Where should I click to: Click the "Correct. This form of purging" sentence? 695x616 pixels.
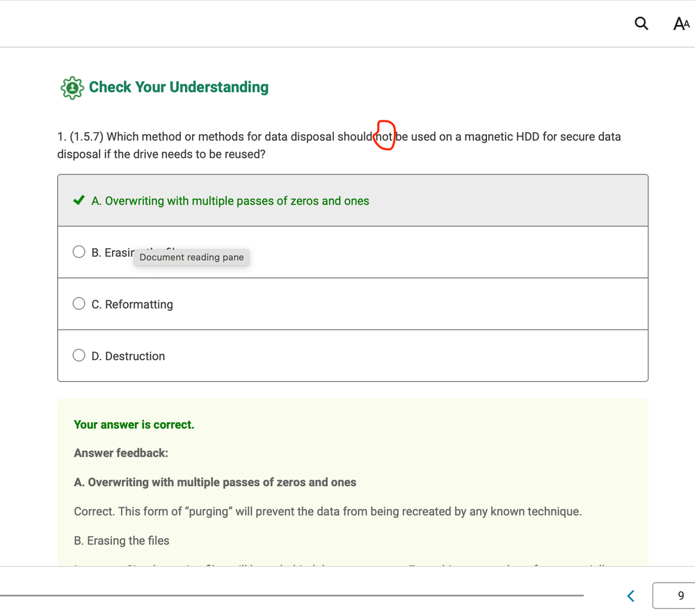click(x=327, y=512)
